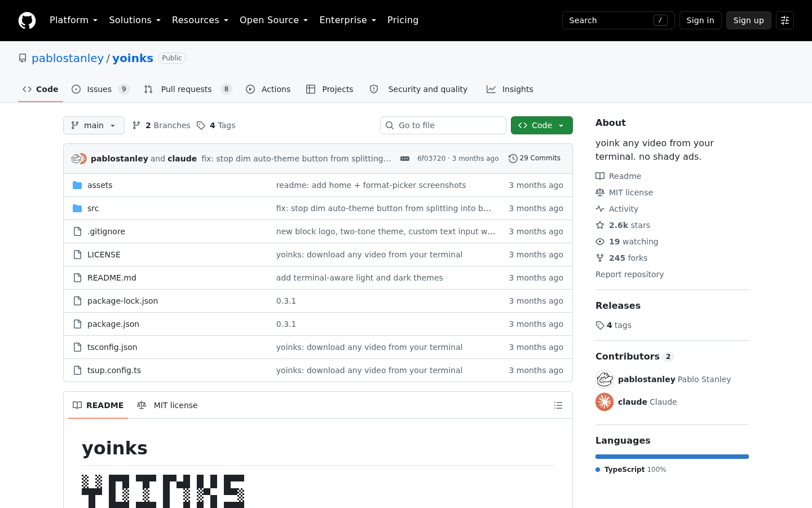
Task: Open the assets folder icon
Action: click(77, 185)
